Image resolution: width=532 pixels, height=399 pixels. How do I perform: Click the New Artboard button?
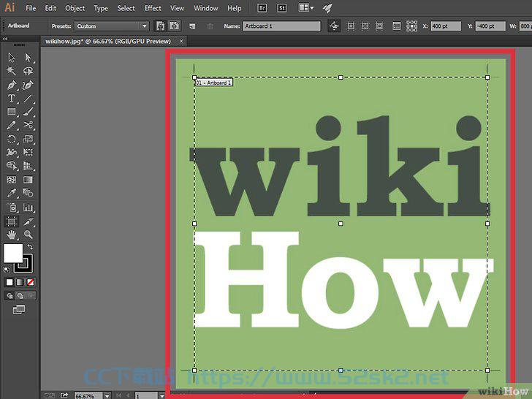[192, 26]
